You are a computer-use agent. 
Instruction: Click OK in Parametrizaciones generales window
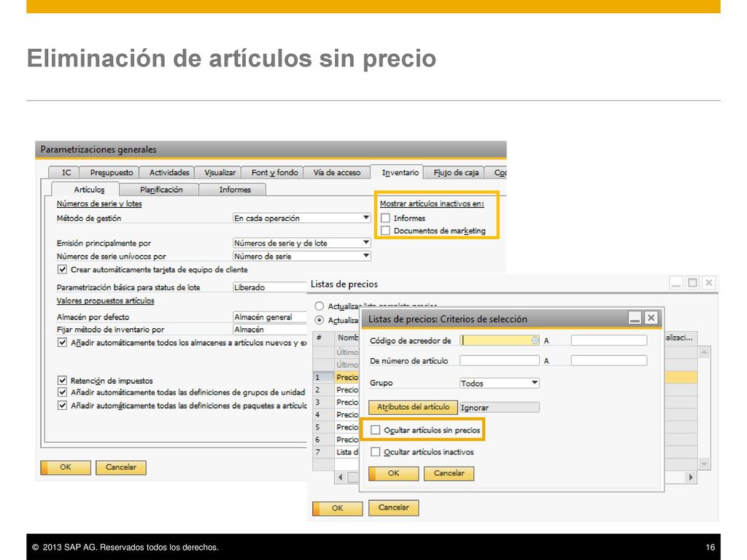click(x=66, y=467)
